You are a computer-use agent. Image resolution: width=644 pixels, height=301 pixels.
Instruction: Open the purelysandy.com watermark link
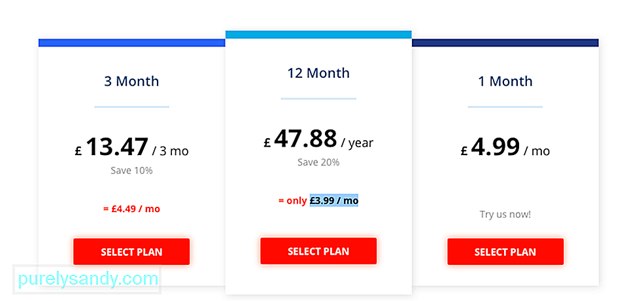coord(88,279)
